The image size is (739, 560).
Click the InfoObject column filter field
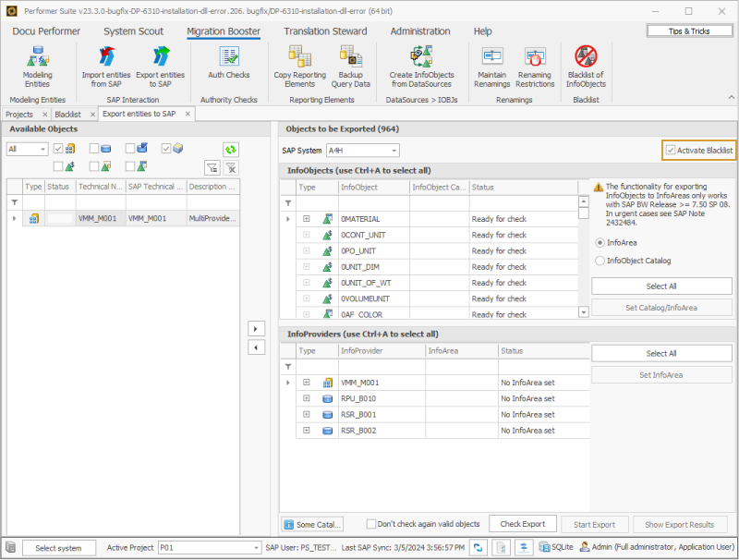[372, 202]
